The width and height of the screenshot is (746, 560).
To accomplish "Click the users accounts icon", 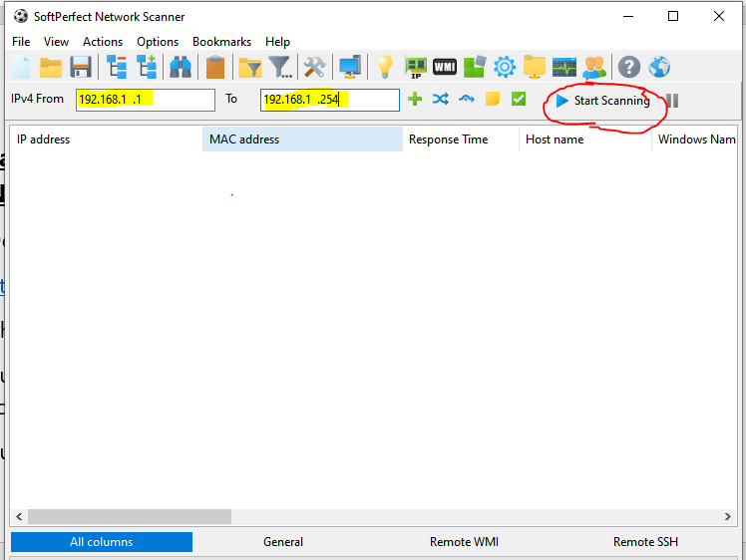I will (594, 67).
